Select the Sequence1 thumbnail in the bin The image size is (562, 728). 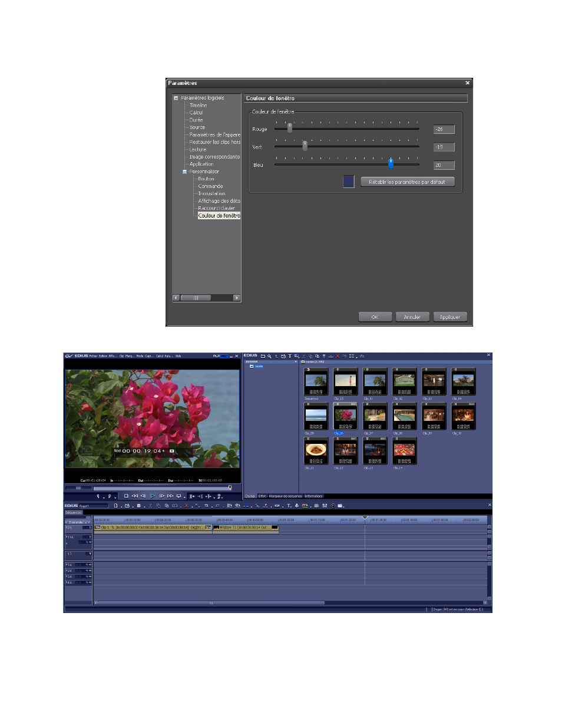click(316, 381)
